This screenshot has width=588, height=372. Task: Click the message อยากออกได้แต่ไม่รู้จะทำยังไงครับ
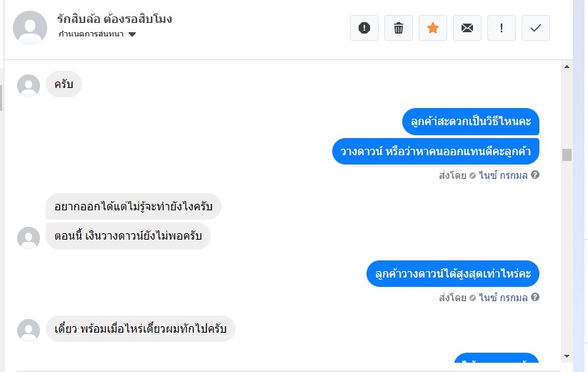pyautogui.click(x=134, y=207)
